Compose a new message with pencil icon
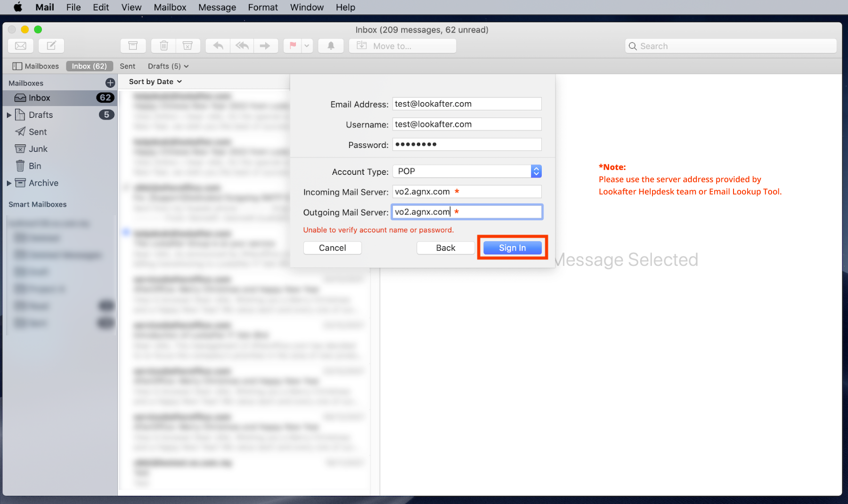The image size is (848, 504). 51,46
